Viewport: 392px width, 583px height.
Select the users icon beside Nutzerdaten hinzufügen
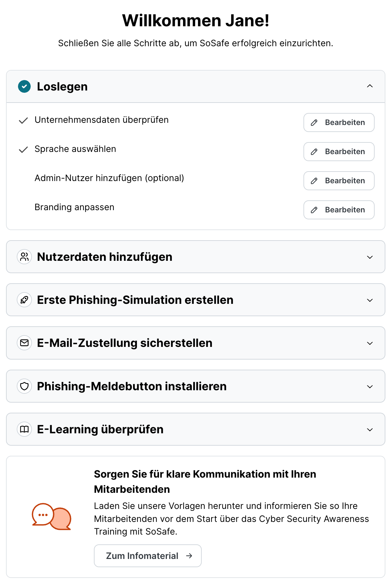point(24,257)
